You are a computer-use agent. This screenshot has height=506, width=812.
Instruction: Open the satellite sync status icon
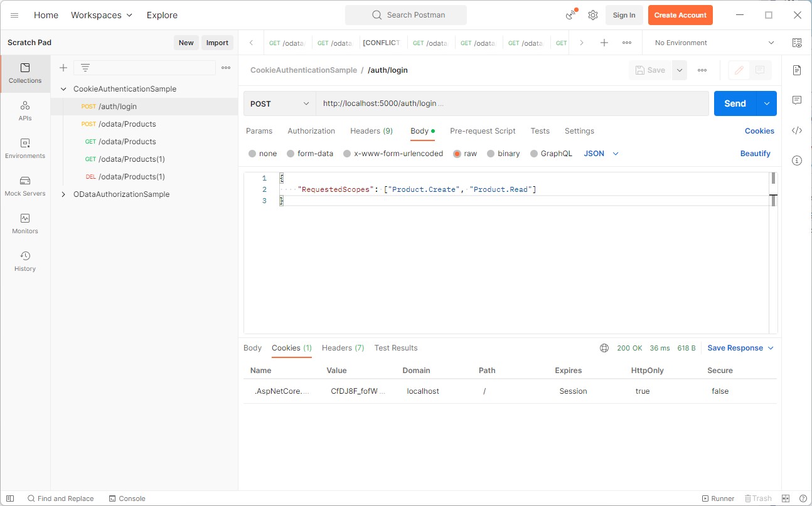pyautogui.click(x=571, y=15)
